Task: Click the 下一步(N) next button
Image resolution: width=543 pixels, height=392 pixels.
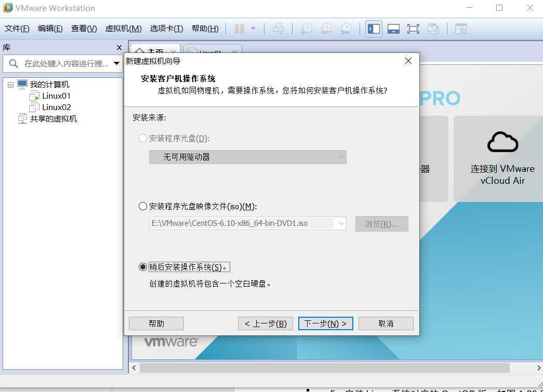Action: point(325,323)
